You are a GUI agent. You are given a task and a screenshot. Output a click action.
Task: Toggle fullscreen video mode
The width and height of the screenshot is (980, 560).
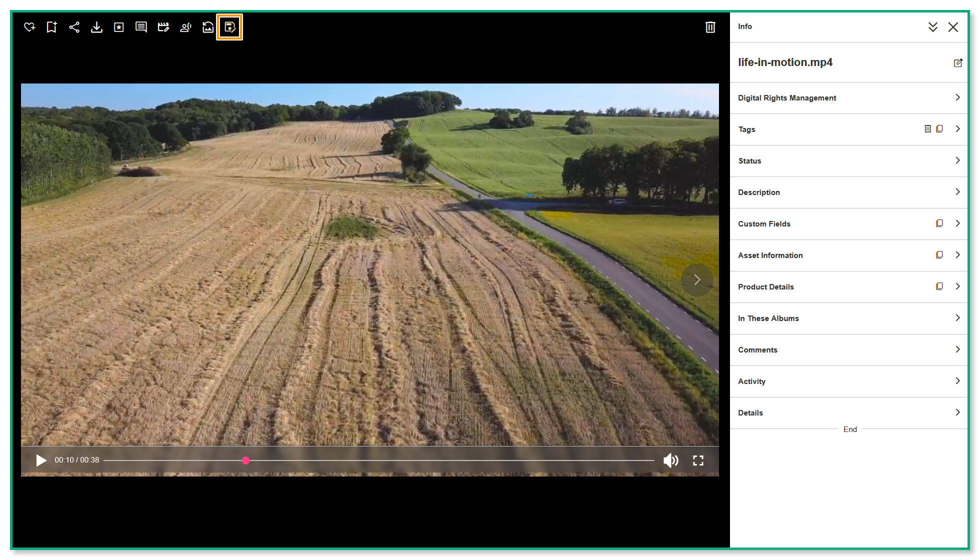tap(698, 460)
